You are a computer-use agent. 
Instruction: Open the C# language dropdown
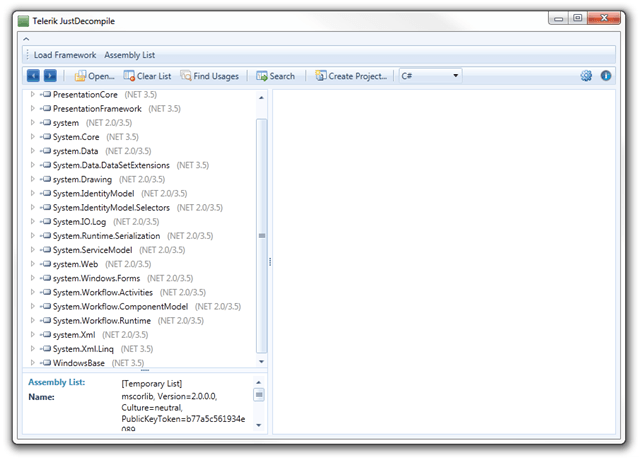click(x=430, y=76)
